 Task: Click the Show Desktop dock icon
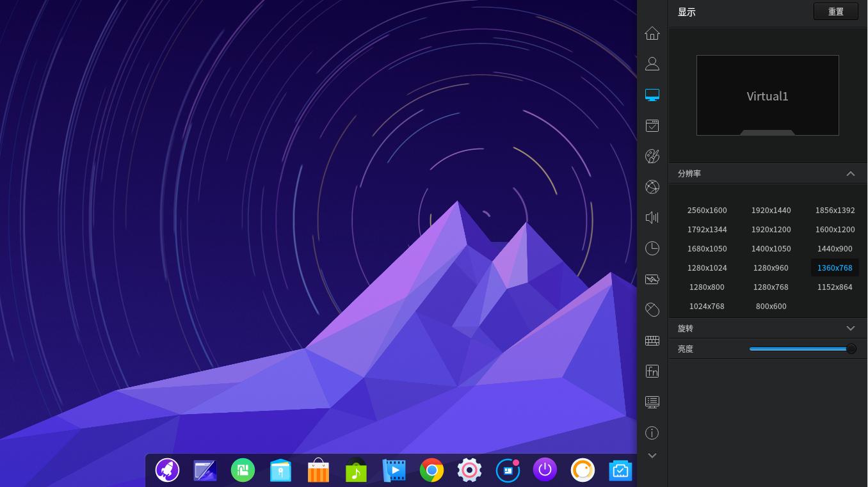coord(205,470)
